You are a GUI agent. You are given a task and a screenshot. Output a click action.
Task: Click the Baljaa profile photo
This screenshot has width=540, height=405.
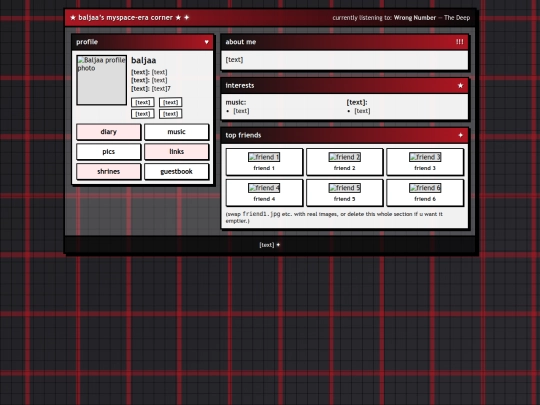pos(102,80)
